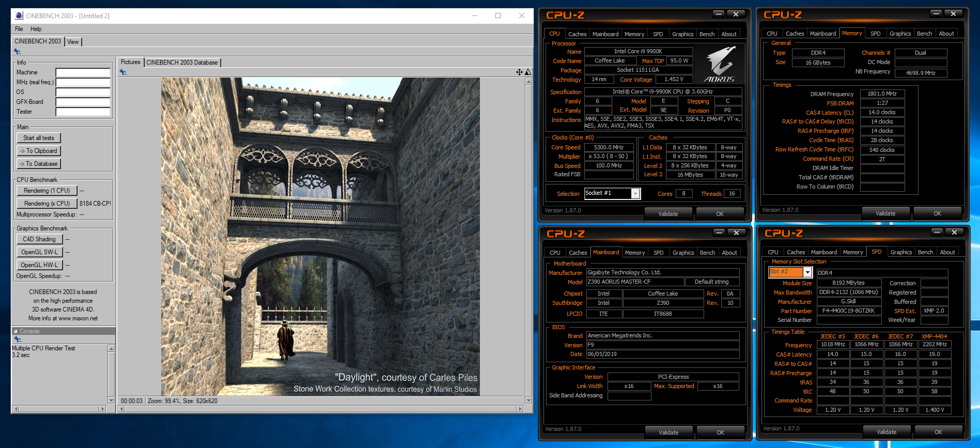
Task: Click the NB Frequency 4698.9 MHz value
Action: click(x=921, y=73)
